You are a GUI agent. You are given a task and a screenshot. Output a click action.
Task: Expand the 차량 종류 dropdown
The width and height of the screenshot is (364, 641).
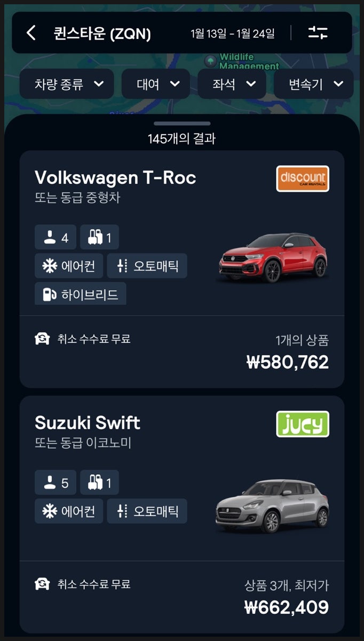67,84
